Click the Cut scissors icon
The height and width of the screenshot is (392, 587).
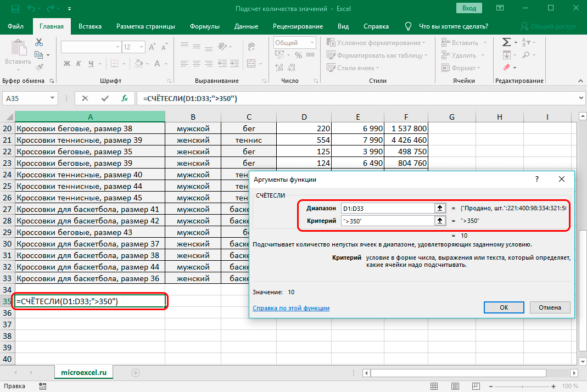pyautogui.click(x=39, y=42)
